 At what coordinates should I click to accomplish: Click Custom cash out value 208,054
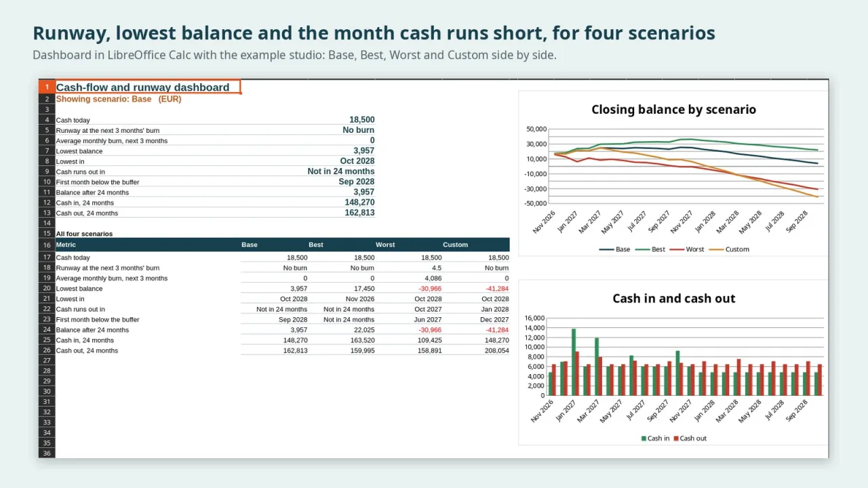tap(496, 350)
